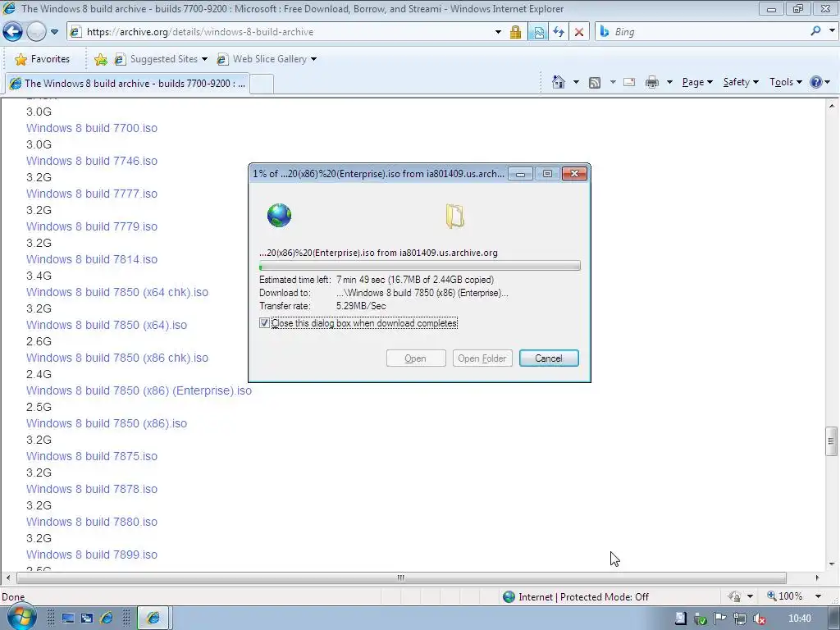Click the blue Help question mark icon
The width and height of the screenshot is (840, 630).
(x=816, y=82)
